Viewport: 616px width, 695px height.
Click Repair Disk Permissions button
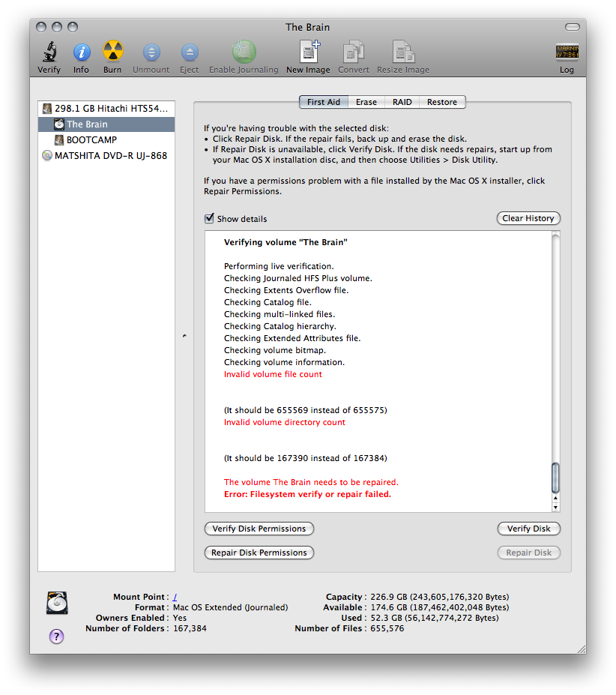pyautogui.click(x=259, y=553)
